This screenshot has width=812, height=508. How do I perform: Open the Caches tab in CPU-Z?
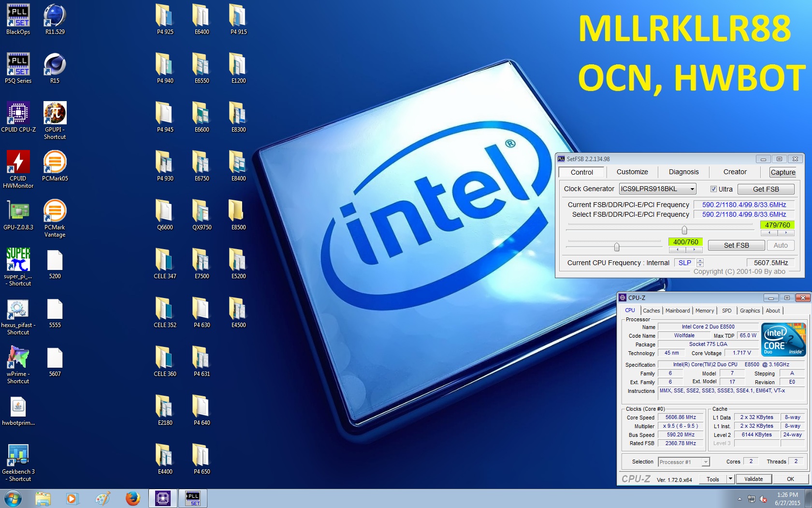coord(651,311)
